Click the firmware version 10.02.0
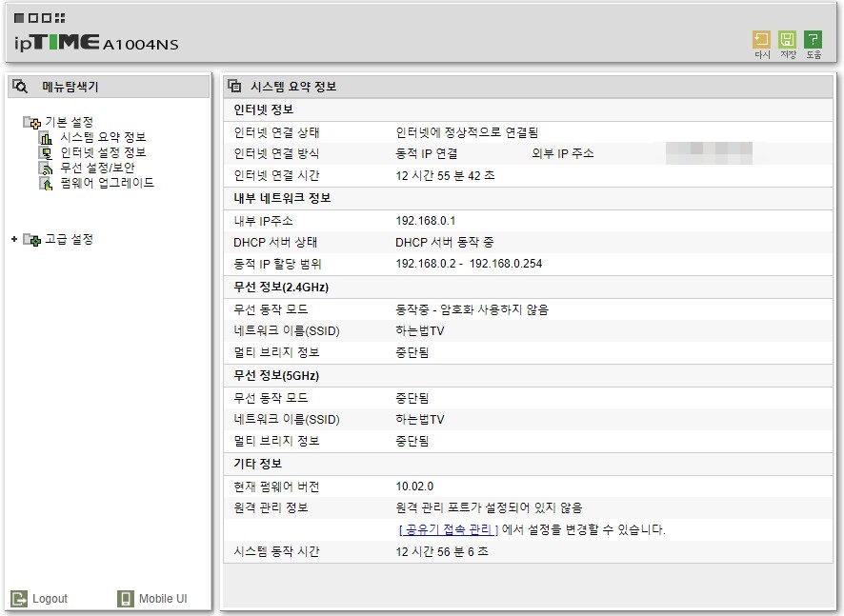This screenshot has width=844, height=616. point(414,487)
